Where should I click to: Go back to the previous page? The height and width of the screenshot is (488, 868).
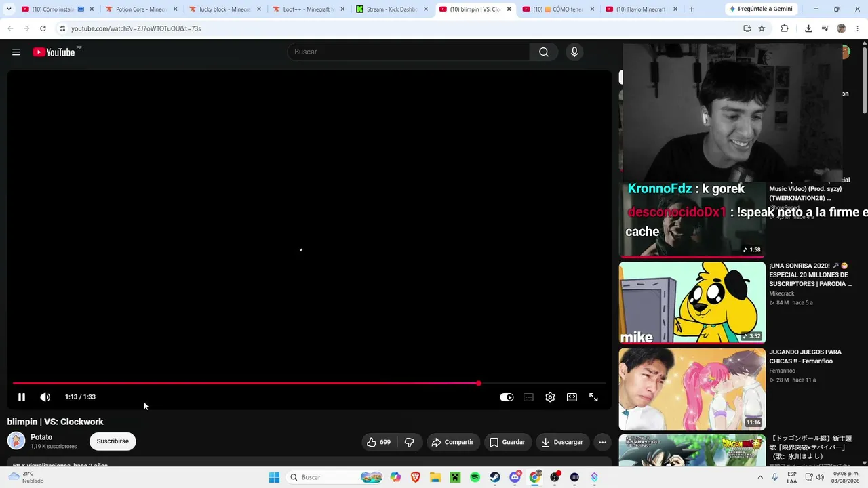pos(10,28)
